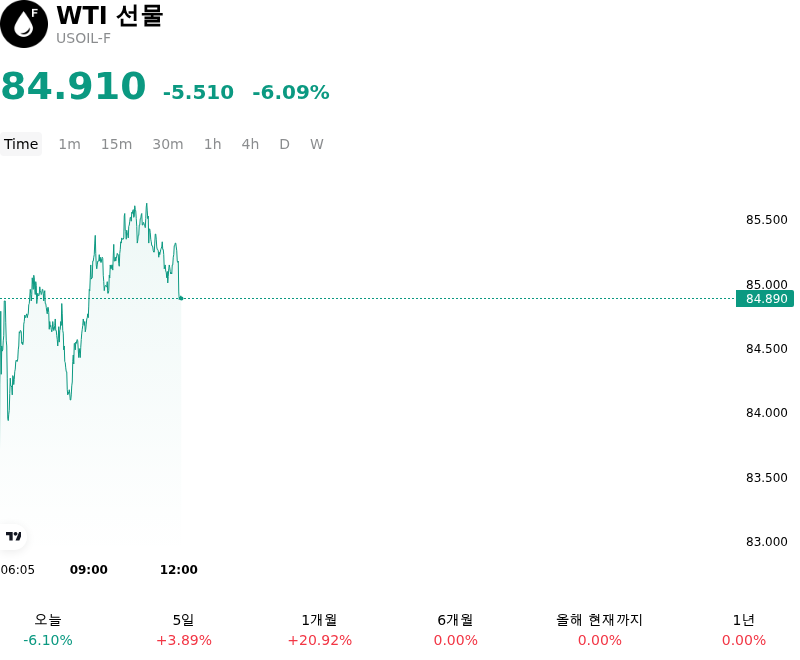Select the 1년 performance range
This screenshot has width=800, height=660.
point(744,630)
